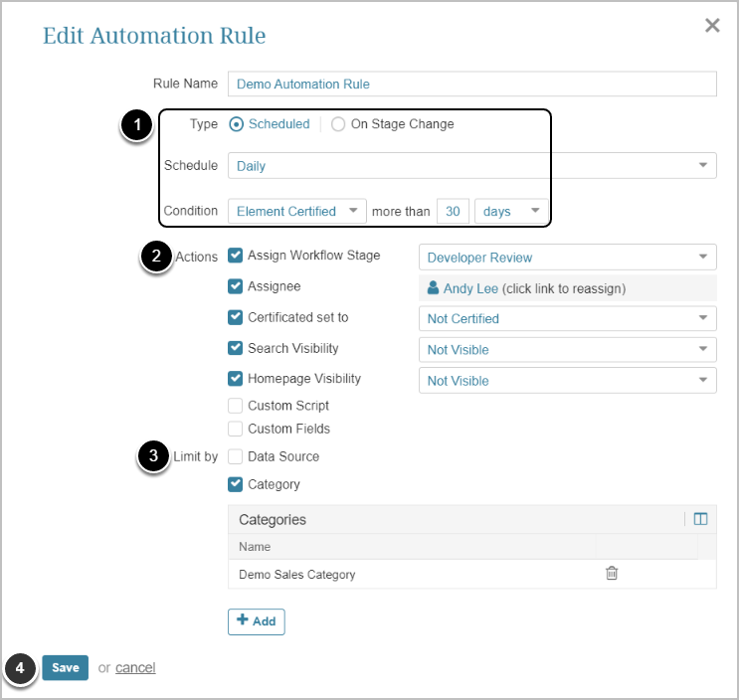Select the On Stage Change radio button

pyautogui.click(x=338, y=124)
